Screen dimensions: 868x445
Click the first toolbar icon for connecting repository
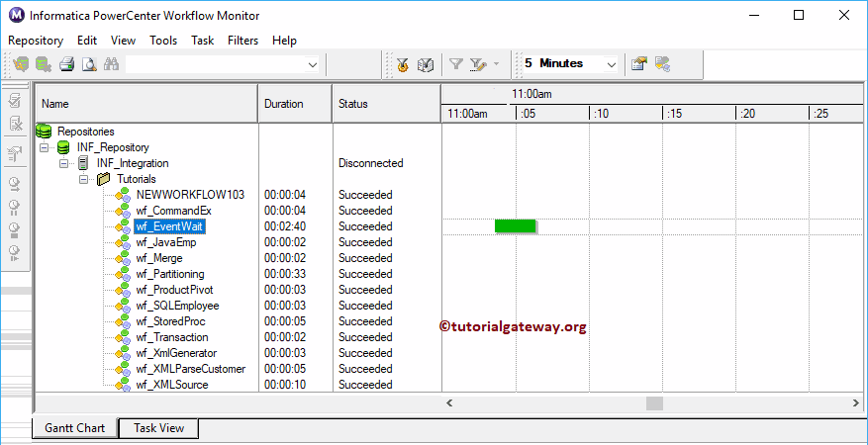(x=22, y=64)
